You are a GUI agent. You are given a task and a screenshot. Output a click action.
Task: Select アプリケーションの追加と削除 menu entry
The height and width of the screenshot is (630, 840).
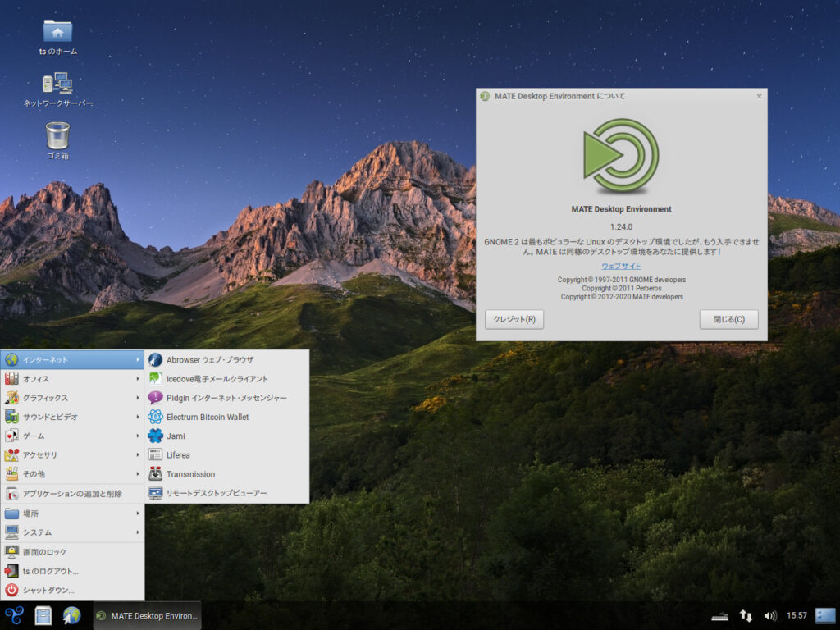coord(74,495)
